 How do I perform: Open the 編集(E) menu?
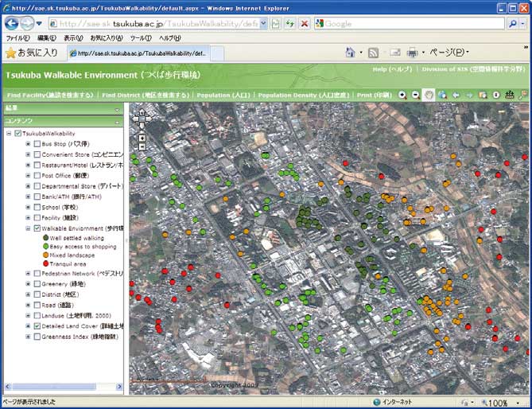tap(47, 38)
